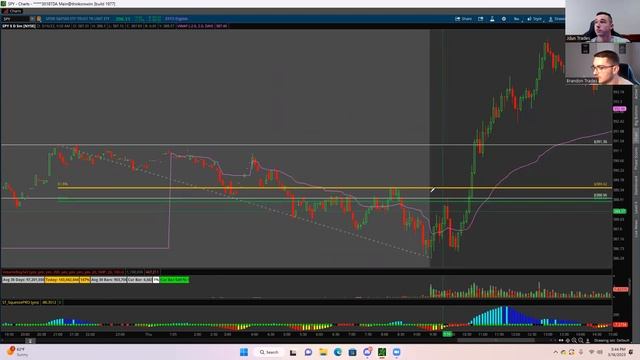The width and height of the screenshot is (640, 360).
Task: Open Windows Start menu
Action: [x=244, y=352]
